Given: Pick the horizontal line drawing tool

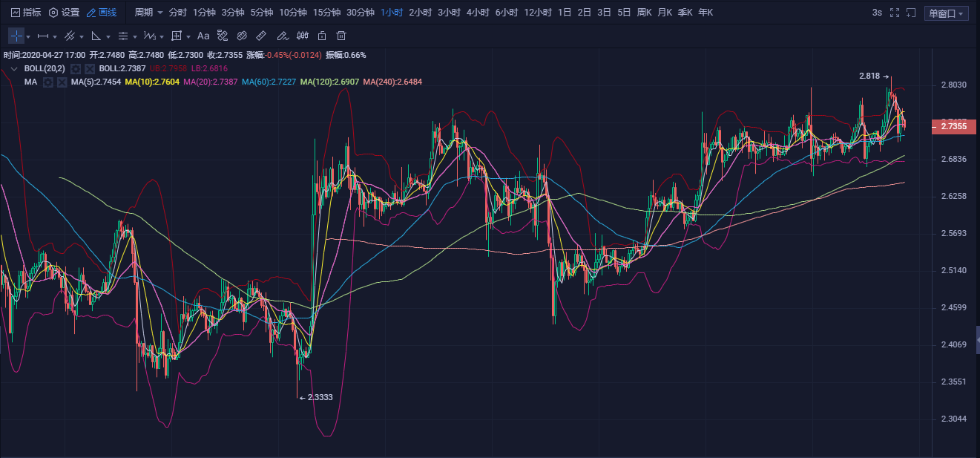Looking at the screenshot, I should click(43, 36).
